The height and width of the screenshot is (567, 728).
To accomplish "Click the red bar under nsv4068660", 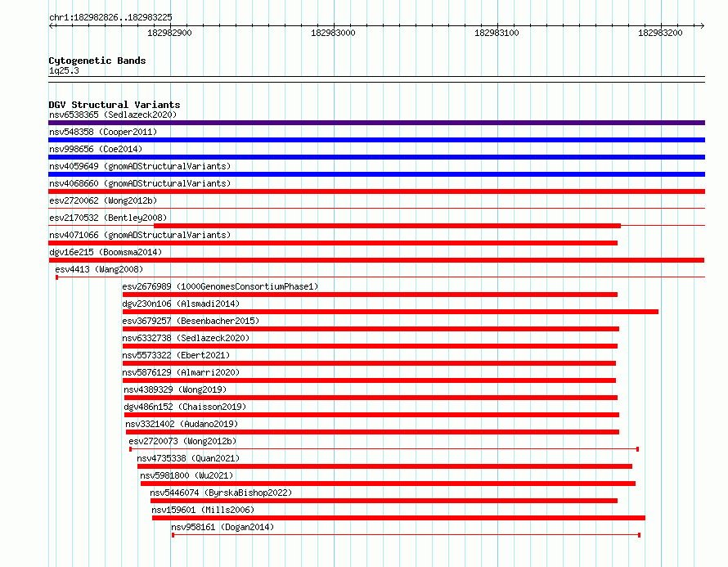I will 376,191.
